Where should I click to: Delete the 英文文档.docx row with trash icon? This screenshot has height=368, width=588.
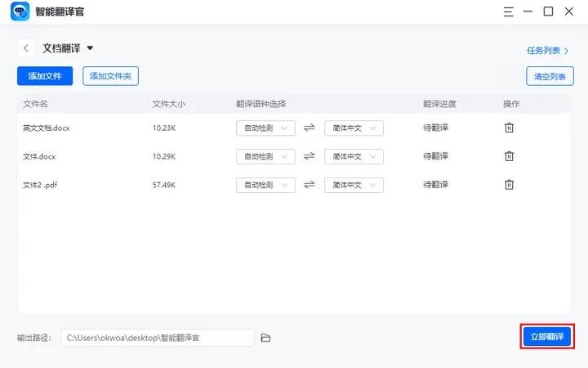509,128
